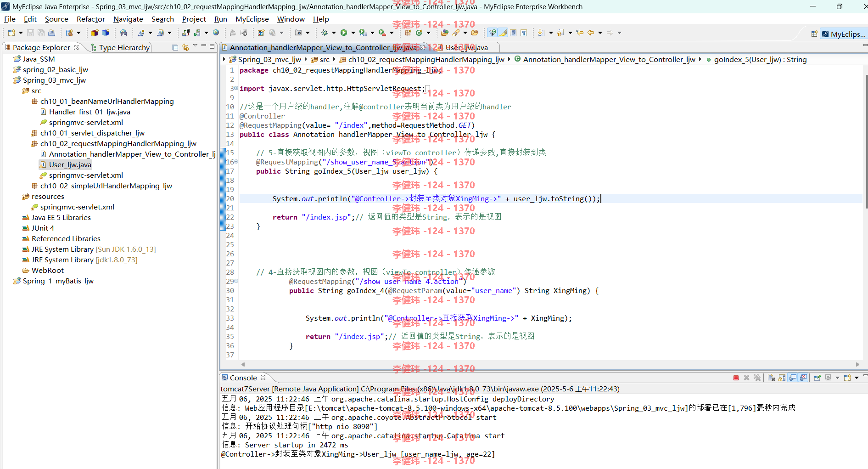Click the Open Type icon in toolbar
Screen dimensions: 868x469
(x=445, y=33)
